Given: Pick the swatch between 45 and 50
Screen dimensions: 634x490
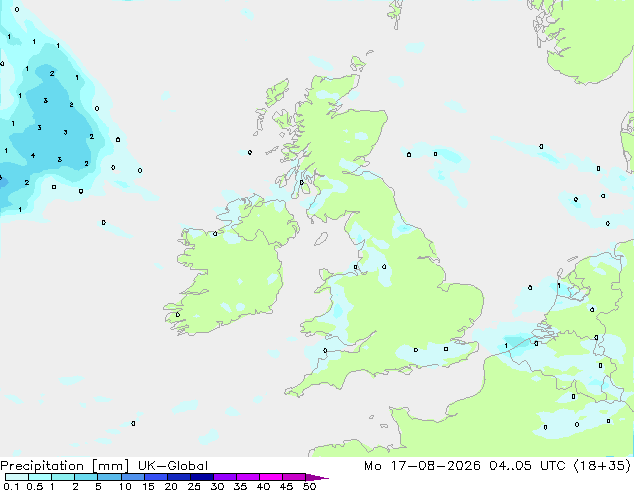Looking at the screenshot, I should [294, 477].
